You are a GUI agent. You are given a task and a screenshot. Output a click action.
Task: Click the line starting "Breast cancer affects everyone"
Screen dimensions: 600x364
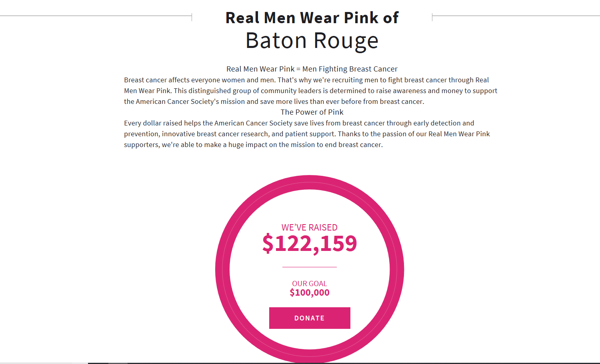(x=306, y=80)
